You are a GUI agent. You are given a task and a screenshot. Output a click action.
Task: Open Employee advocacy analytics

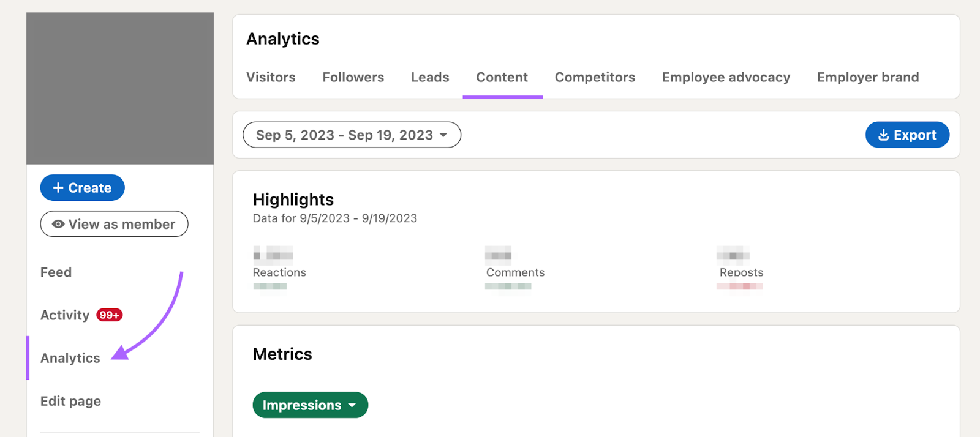(725, 77)
